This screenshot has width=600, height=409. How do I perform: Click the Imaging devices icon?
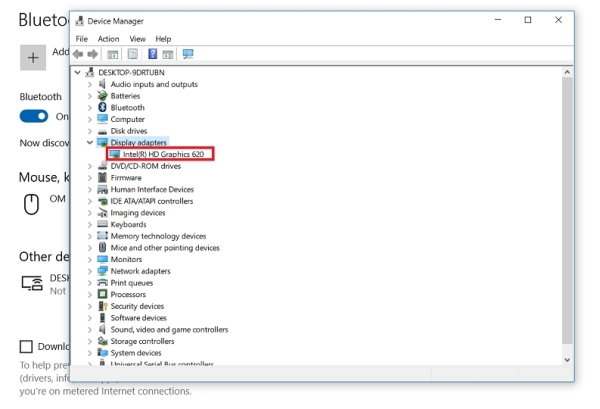[x=102, y=213]
